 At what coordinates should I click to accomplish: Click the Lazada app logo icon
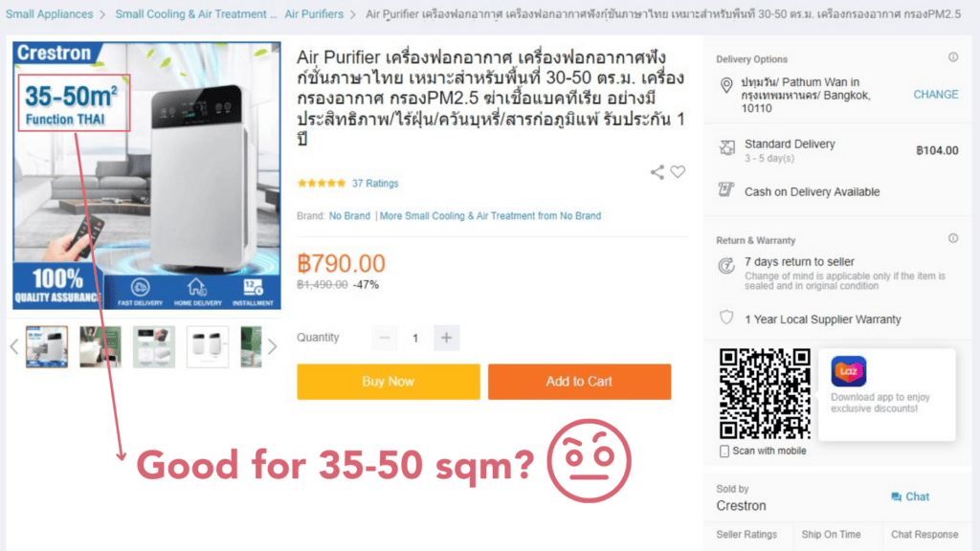click(848, 371)
